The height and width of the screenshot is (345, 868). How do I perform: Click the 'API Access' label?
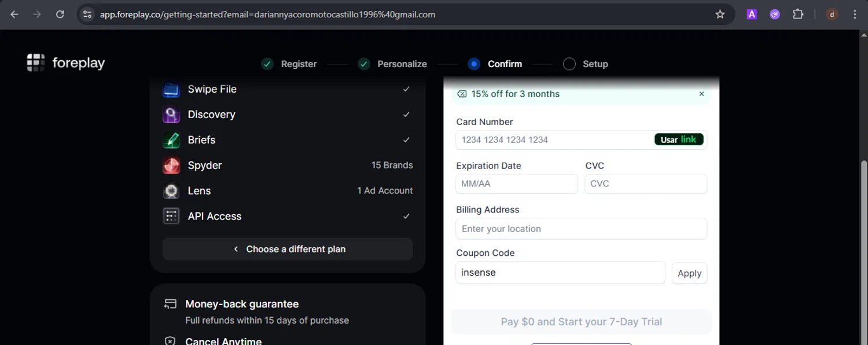(214, 216)
